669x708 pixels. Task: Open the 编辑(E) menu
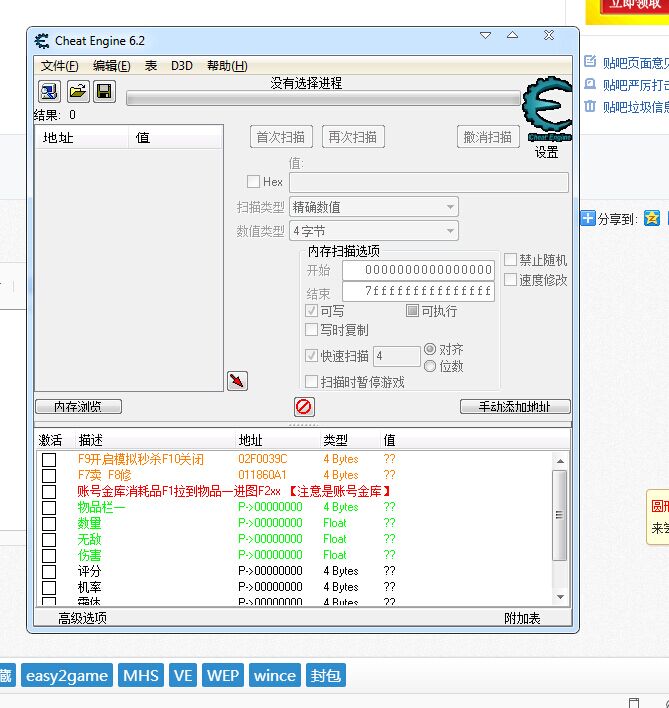pos(112,66)
